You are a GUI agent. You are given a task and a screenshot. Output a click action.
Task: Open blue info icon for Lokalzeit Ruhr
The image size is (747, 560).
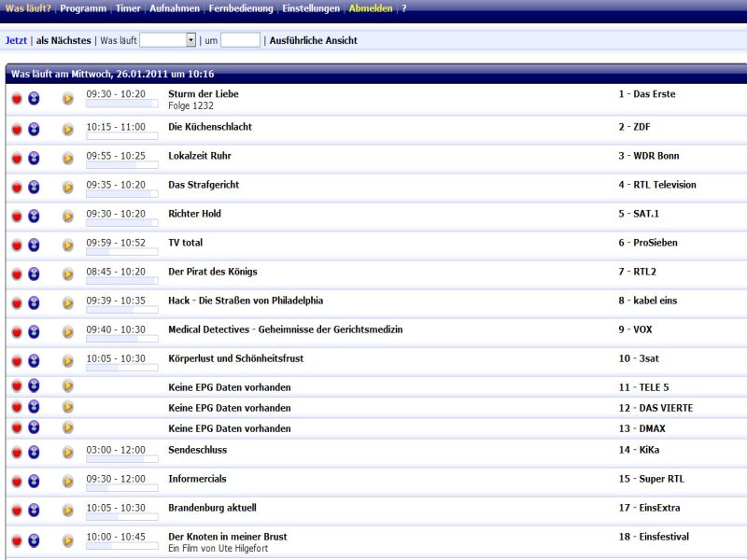click(x=34, y=158)
